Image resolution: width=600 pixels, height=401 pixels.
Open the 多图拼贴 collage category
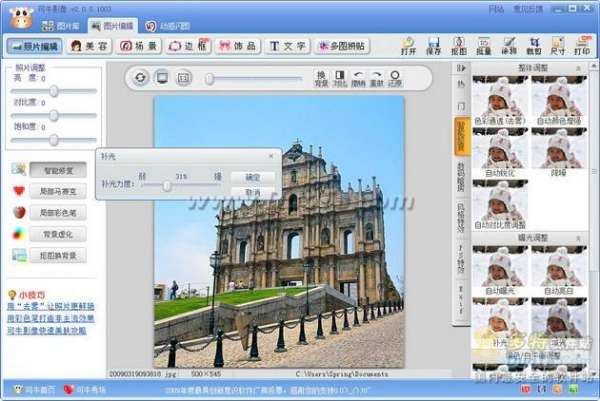342,46
